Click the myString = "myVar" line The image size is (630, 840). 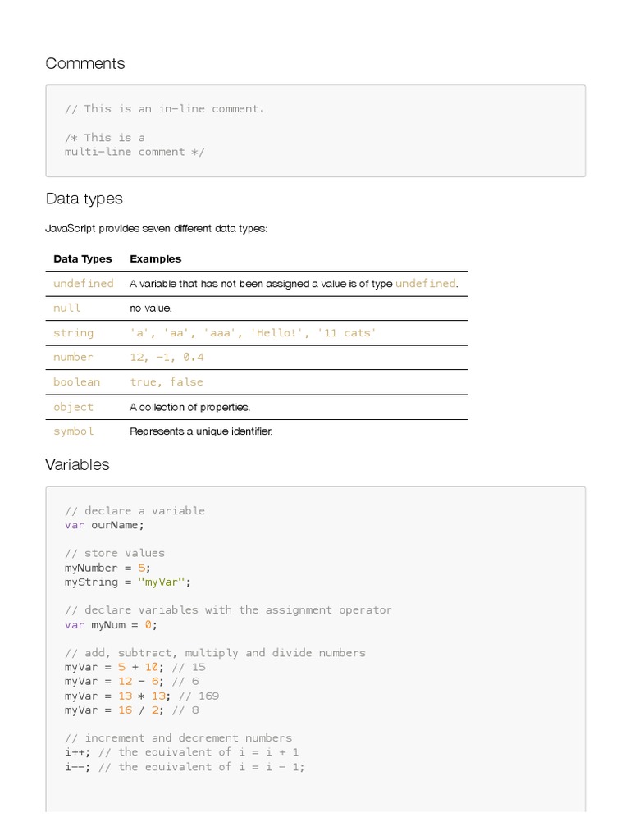[127, 582]
